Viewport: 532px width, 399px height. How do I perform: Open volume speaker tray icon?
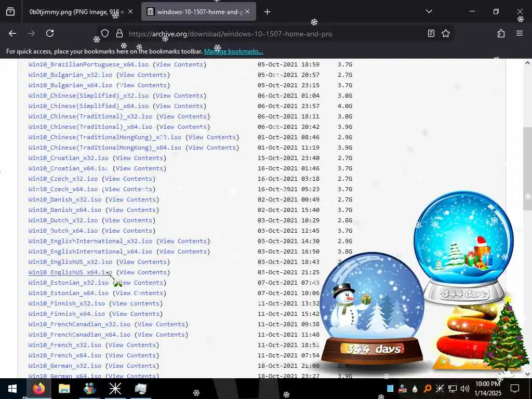coord(465,389)
